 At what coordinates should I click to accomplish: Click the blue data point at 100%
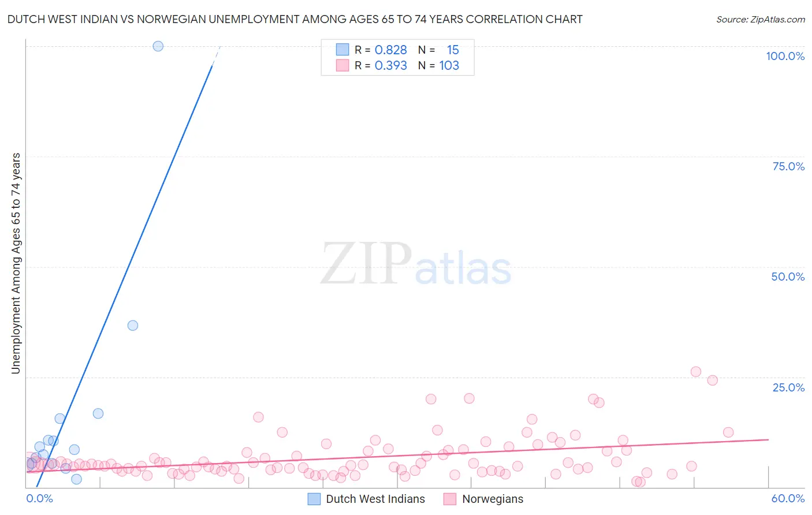pyautogui.click(x=158, y=46)
